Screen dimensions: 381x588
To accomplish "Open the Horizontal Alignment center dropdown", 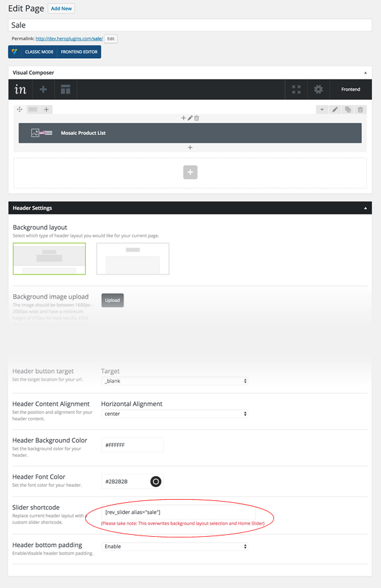I will click(x=175, y=414).
